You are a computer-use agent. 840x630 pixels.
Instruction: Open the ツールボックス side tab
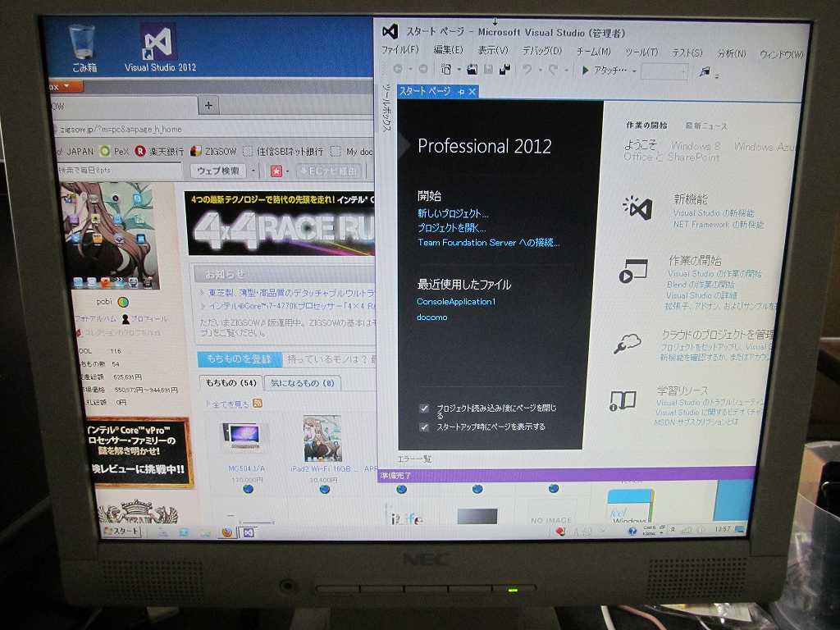pyautogui.click(x=386, y=107)
